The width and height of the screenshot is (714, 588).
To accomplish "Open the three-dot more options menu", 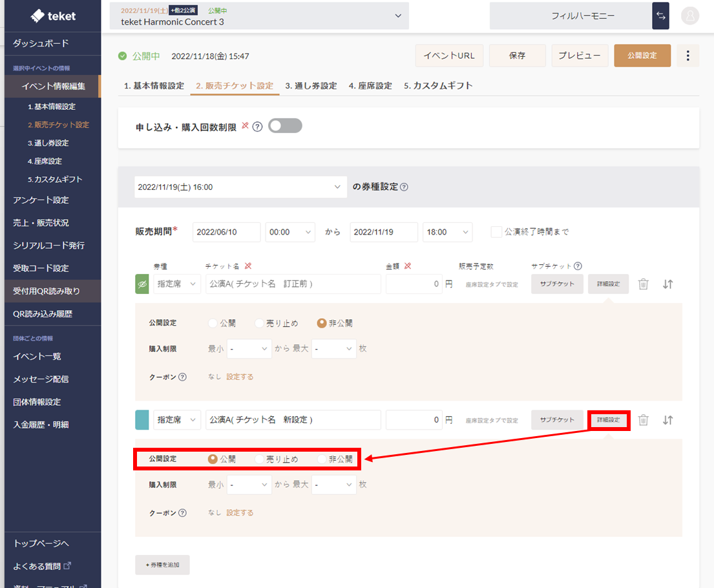I will tap(688, 56).
